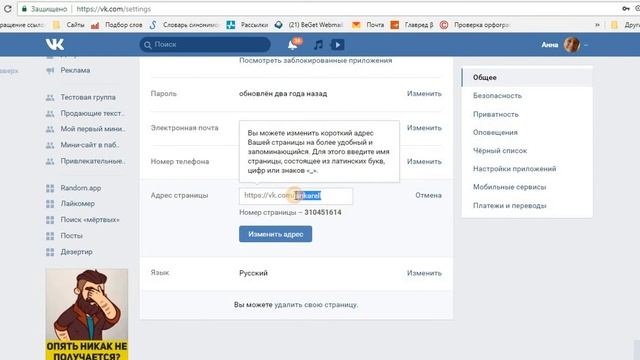Open the Random.app sidebar app
This screenshot has width=640, height=360.
(x=80, y=188)
